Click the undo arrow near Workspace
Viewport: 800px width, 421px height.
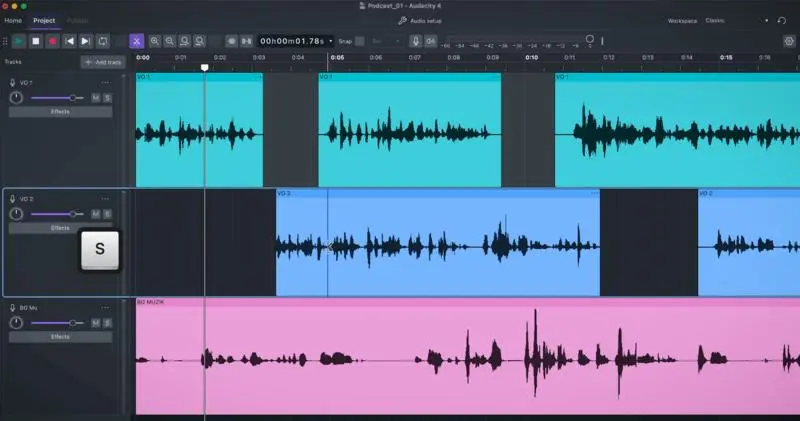782,21
